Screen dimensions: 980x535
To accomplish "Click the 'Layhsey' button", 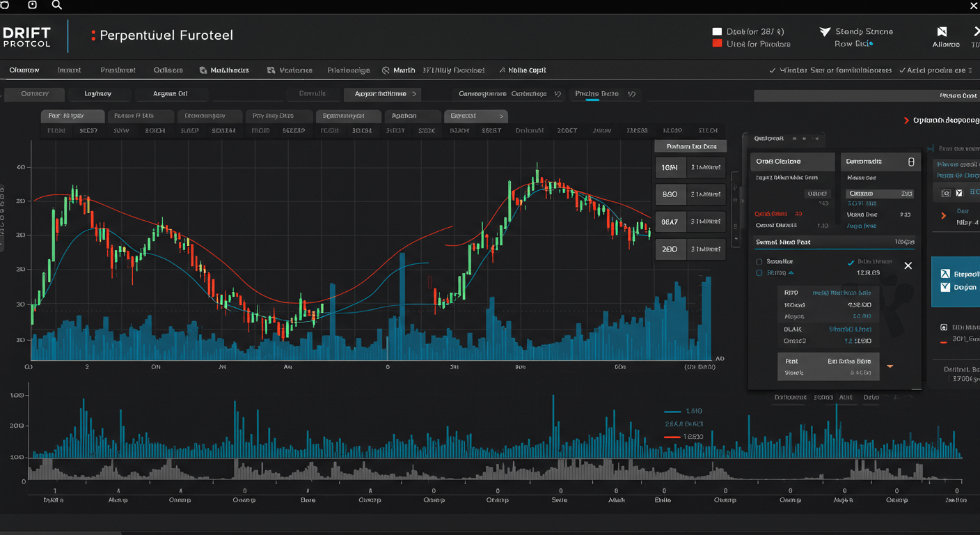I will (x=98, y=93).
